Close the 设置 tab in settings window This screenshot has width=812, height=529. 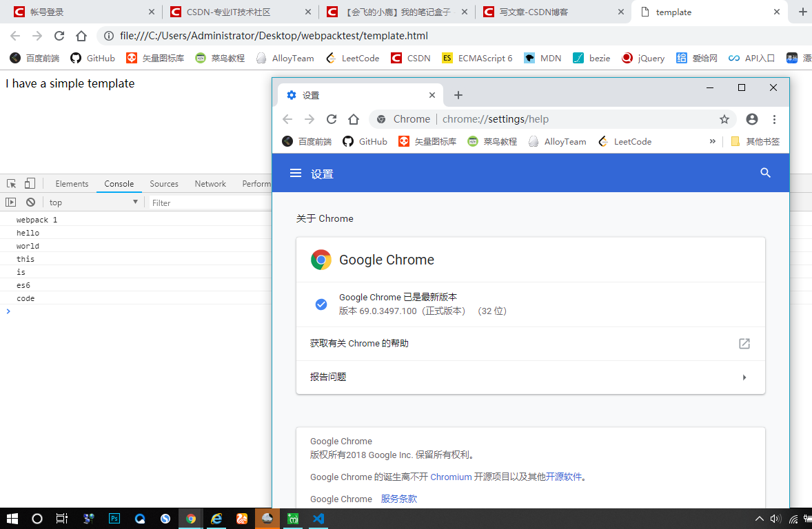(x=432, y=95)
